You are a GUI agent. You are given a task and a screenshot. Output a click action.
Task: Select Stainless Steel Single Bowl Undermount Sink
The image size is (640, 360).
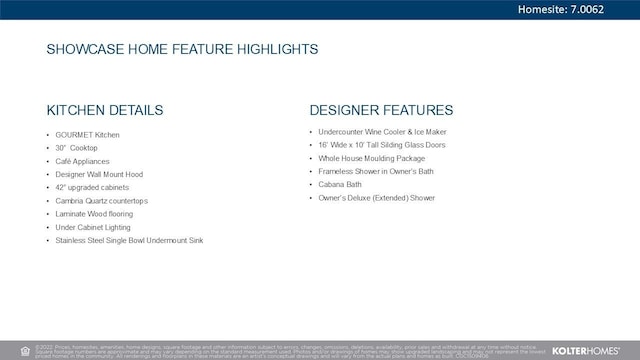coord(129,240)
